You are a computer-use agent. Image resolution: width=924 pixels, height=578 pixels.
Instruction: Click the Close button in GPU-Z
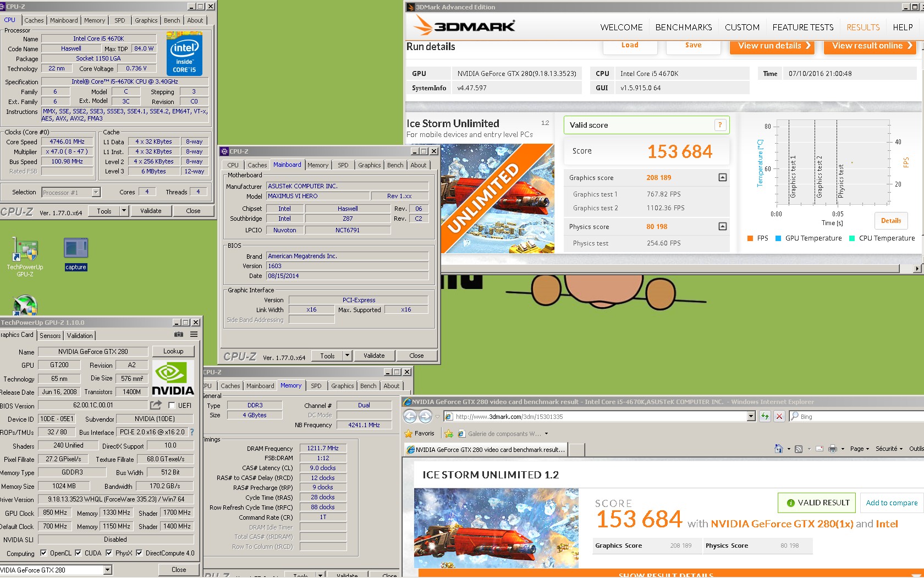click(x=179, y=570)
